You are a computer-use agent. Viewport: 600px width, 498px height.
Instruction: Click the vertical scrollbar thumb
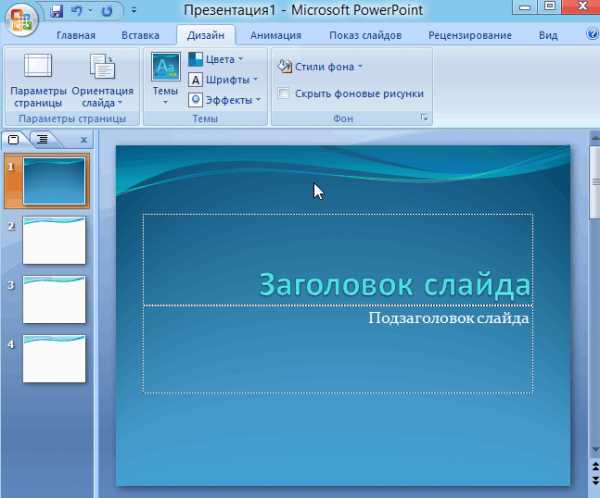tap(595, 181)
